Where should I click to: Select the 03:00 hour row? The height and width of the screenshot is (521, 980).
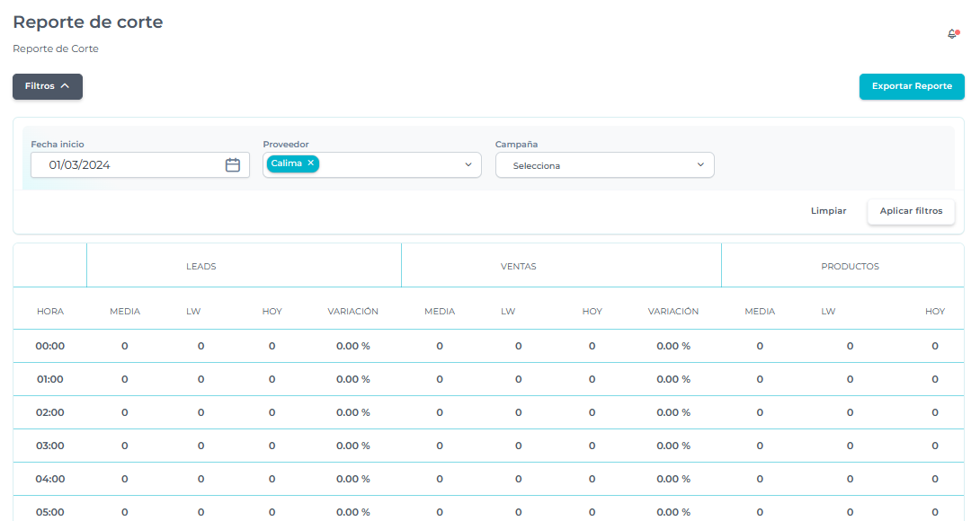50,446
